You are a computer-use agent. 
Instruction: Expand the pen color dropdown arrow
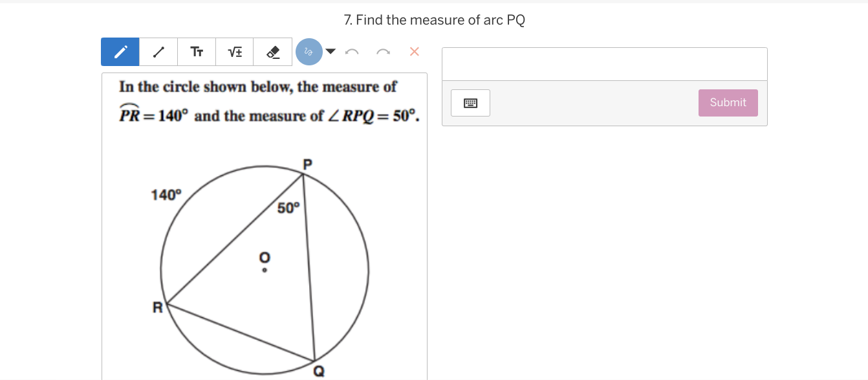(331, 52)
